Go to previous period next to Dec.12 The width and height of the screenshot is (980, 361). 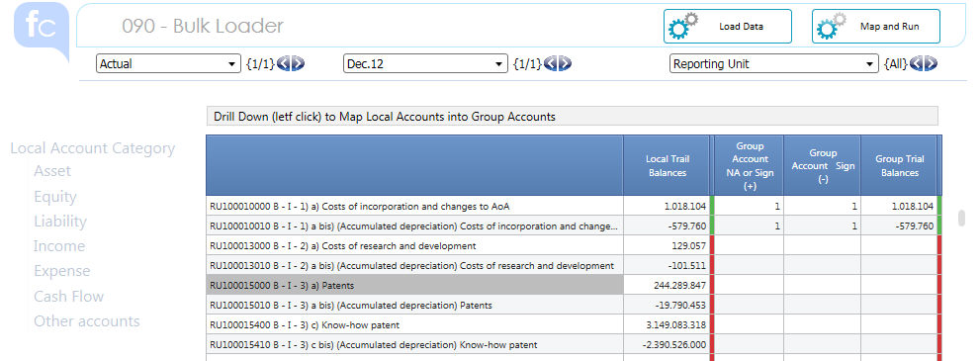tap(551, 63)
